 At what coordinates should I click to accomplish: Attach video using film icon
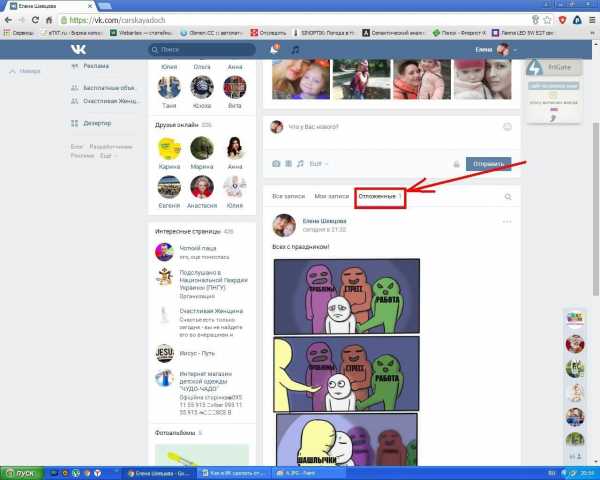pyautogui.click(x=289, y=164)
